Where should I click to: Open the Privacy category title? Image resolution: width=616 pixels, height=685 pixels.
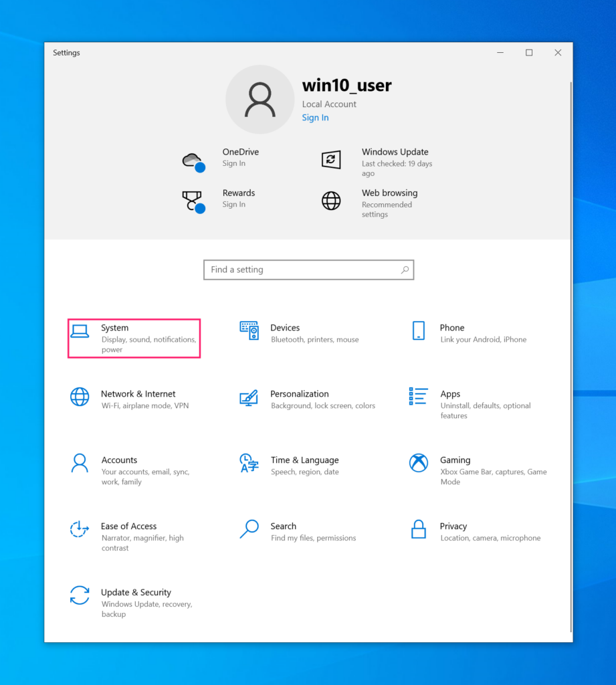[x=453, y=526]
